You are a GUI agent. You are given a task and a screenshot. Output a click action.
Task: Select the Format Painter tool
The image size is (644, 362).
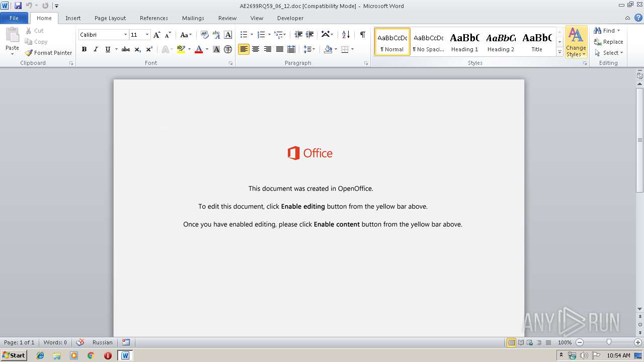49,53
